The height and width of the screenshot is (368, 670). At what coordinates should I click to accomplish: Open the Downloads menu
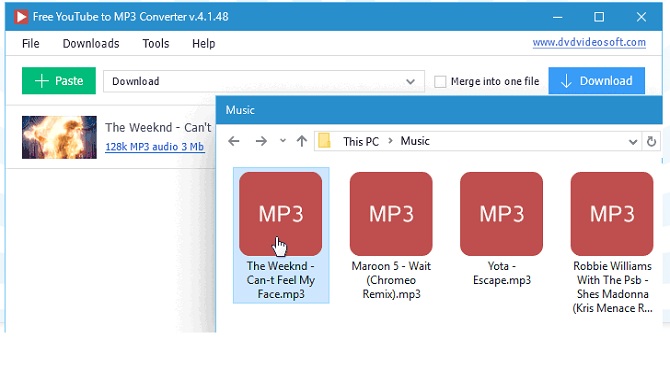(x=91, y=44)
